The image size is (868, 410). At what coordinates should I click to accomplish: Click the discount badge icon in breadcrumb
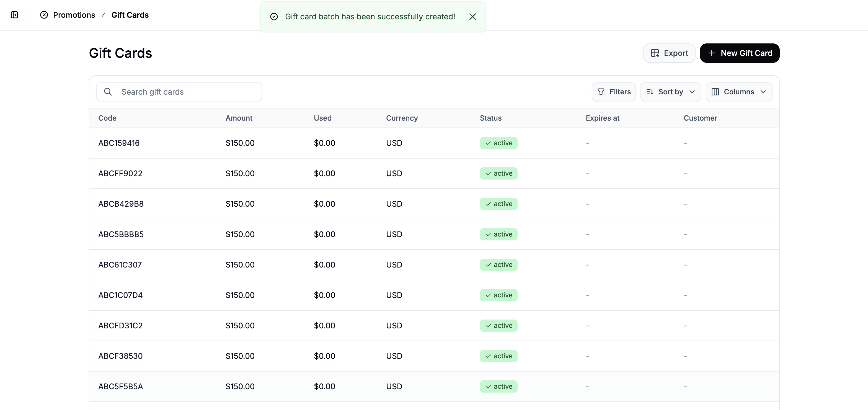coord(44,15)
